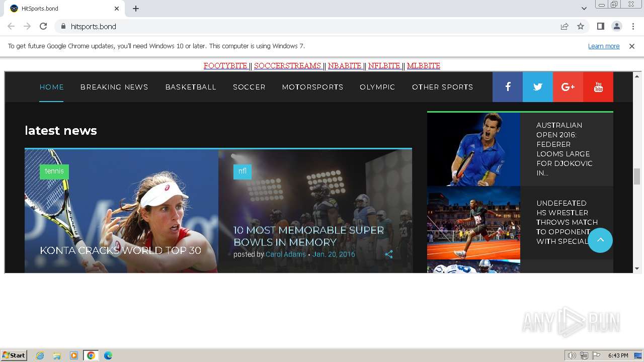Click the Windows Start button

point(14,355)
